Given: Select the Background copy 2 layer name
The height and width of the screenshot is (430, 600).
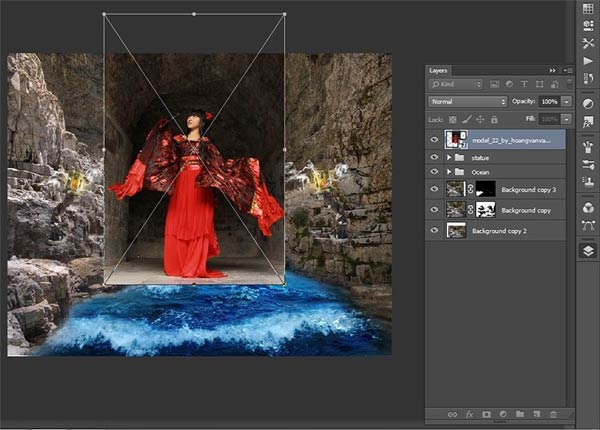Looking at the screenshot, I should pos(499,231).
